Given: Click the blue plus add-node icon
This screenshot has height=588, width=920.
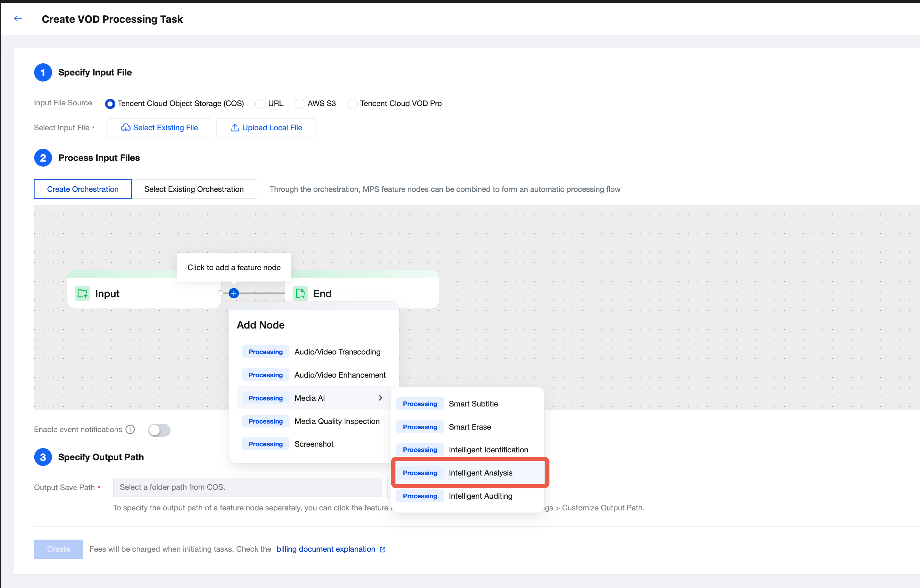Looking at the screenshot, I should (x=234, y=293).
